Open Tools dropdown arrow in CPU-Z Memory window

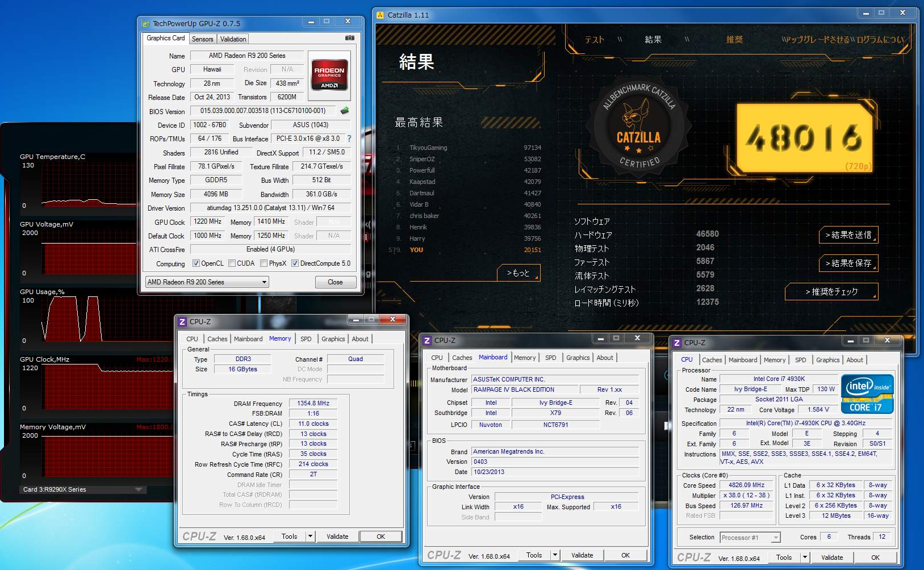tap(310, 537)
